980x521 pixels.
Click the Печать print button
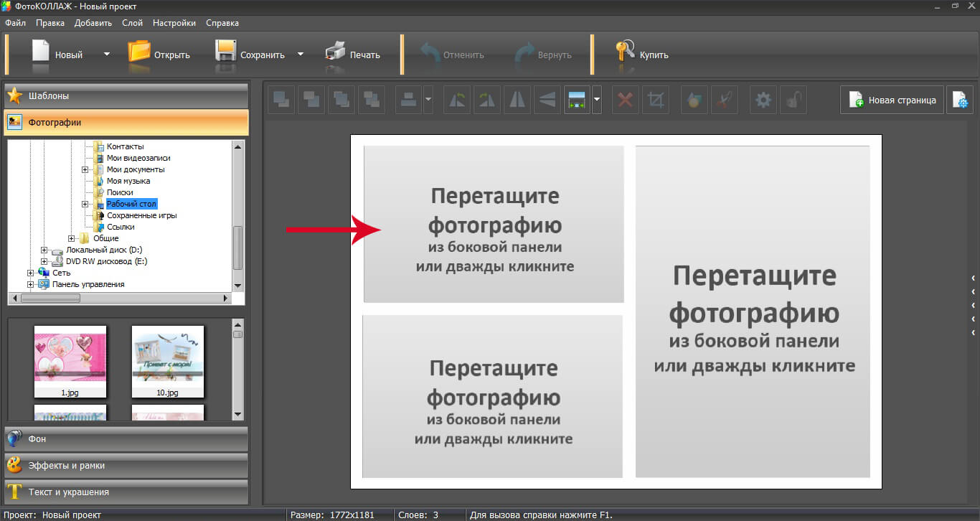click(352, 54)
